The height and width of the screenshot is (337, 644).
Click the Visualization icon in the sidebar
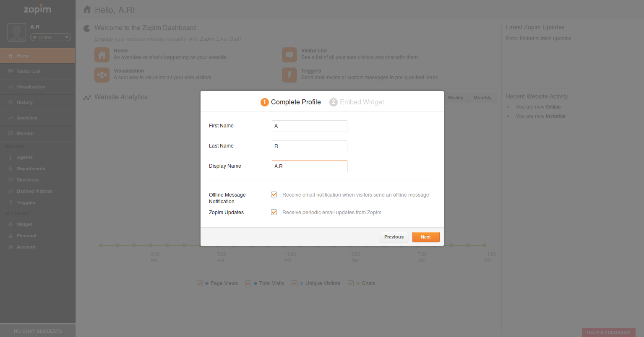click(x=10, y=87)
